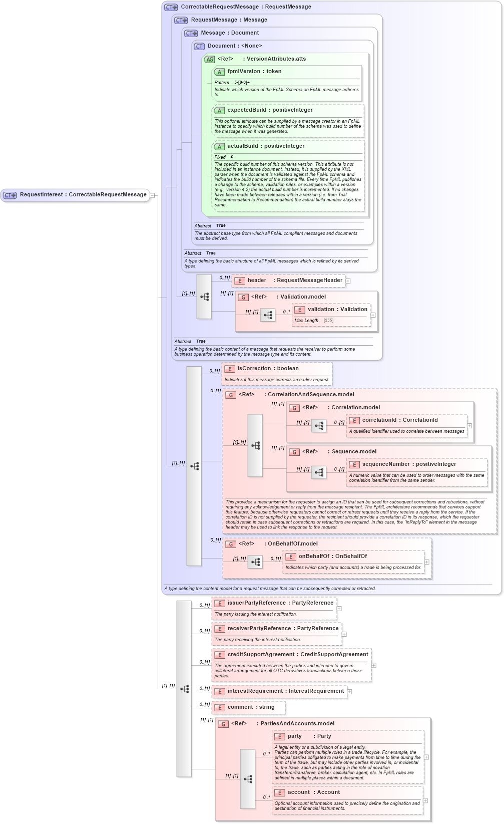The height and width of the screenshot is (824, 504).
Task: Click sequence compositor inside OnBehalfOf.model
Action: pos(255,562)
